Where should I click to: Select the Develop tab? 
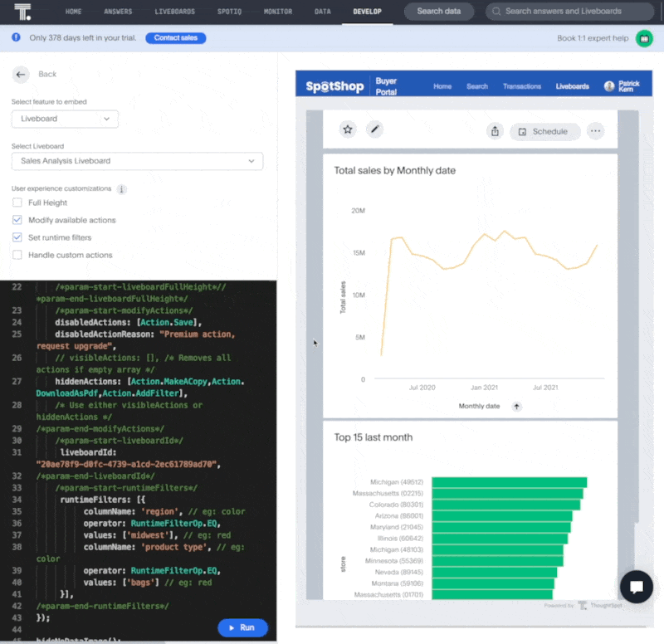pos(367,12)
